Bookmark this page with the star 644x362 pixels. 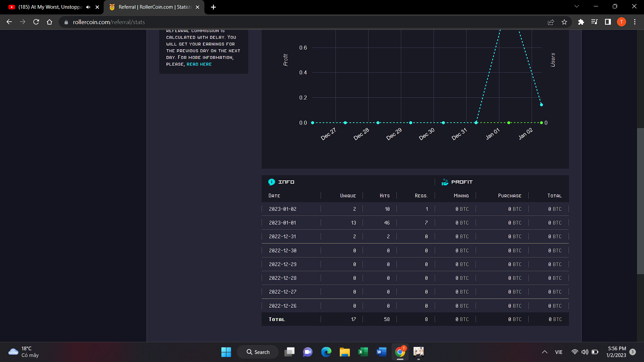pos(564,22)
